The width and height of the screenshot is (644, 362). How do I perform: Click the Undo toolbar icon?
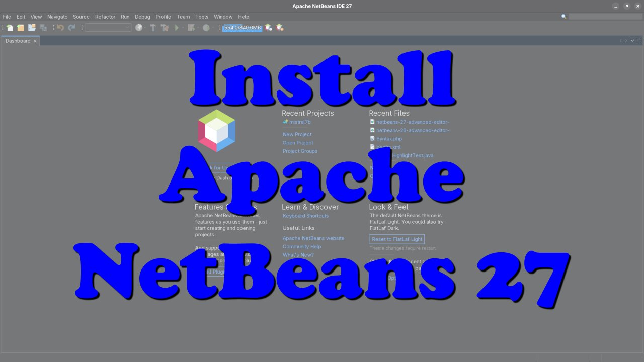point(60,28)
